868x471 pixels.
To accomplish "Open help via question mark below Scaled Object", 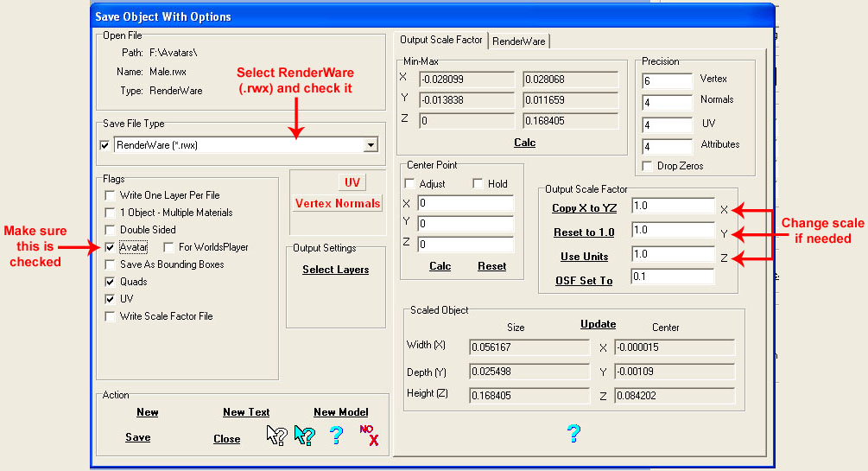I will pos(573,433).
